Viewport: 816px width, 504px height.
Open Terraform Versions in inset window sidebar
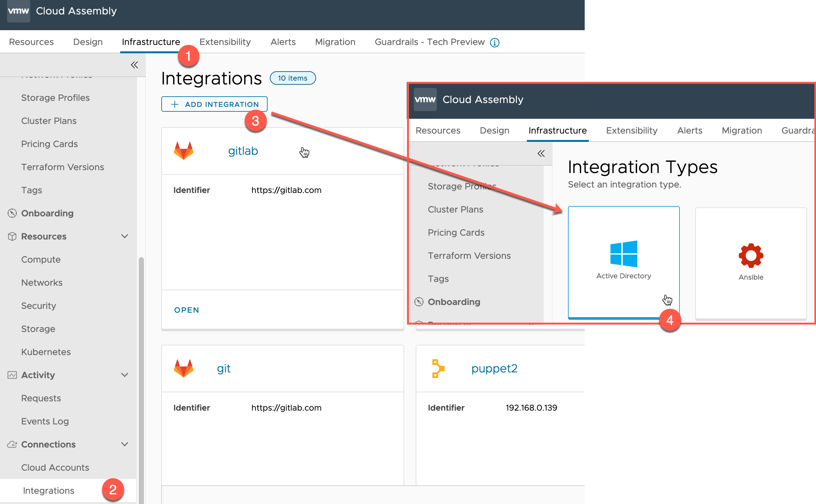point(469,256)
